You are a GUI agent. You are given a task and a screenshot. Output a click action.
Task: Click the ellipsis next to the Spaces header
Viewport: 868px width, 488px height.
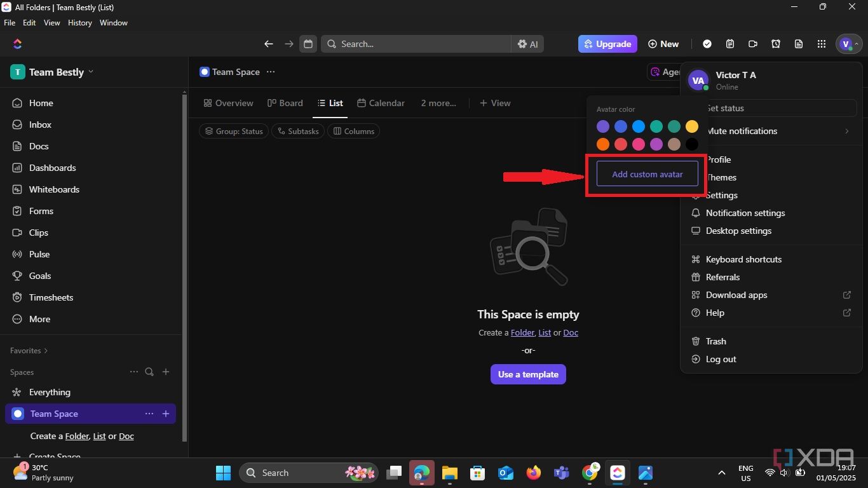click(x=133, y=372)
